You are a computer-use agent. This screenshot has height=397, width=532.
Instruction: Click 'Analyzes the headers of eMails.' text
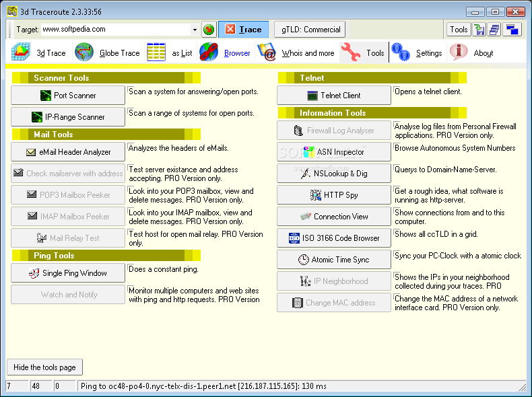[x=178, y=148]
